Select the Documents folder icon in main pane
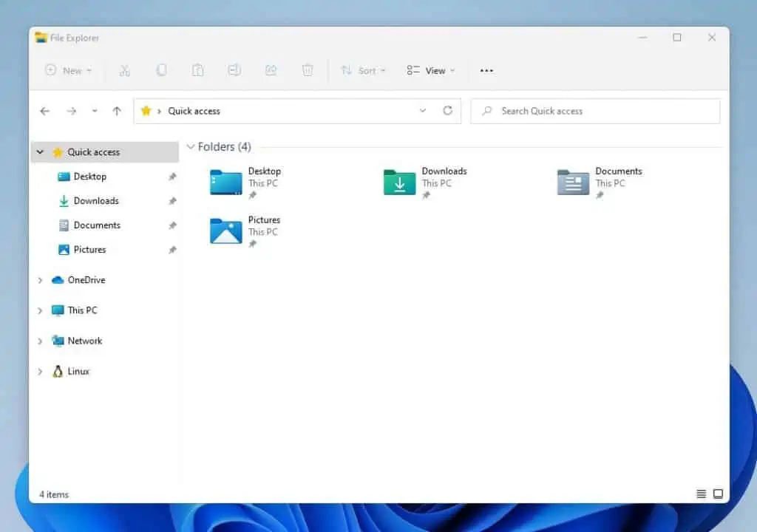Viewport: 757px width, 532px height. 573,183
